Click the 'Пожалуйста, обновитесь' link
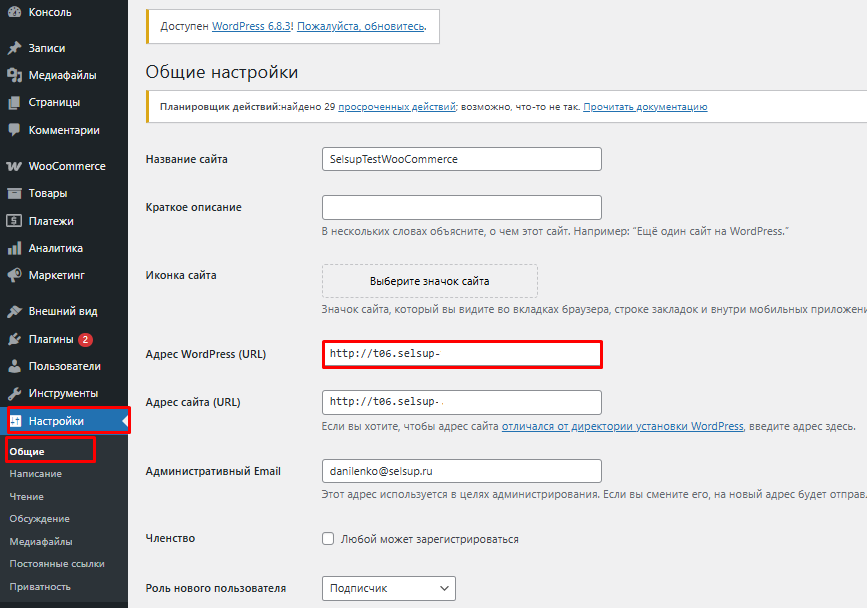The width and height of the screenshot is (867, 608). [361, 27]
